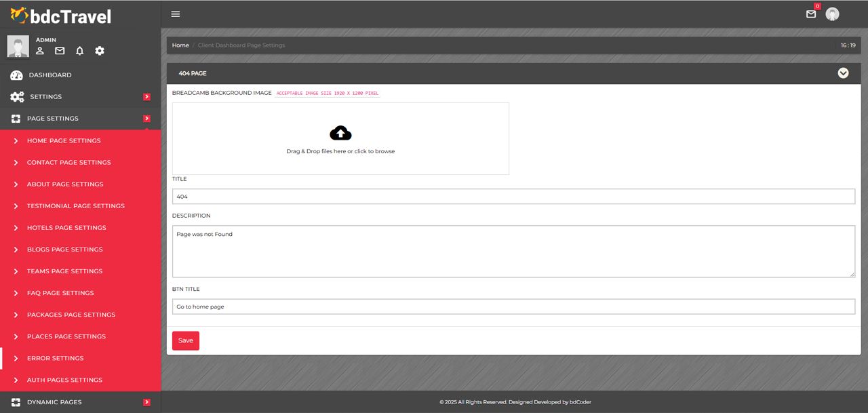The image size is (868, 413).
Task: Click the chevron beside Auth Pages Settings
Action: (x=16, y=380)
